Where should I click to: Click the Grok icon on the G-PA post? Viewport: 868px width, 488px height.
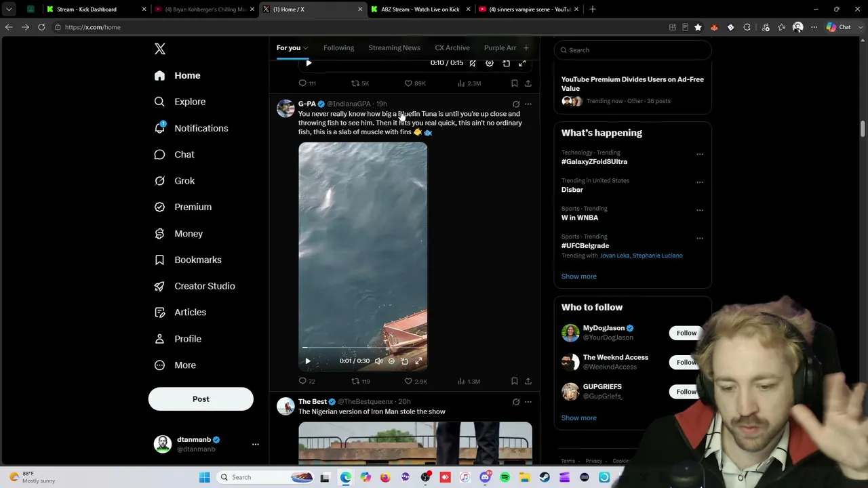[516, 104]
